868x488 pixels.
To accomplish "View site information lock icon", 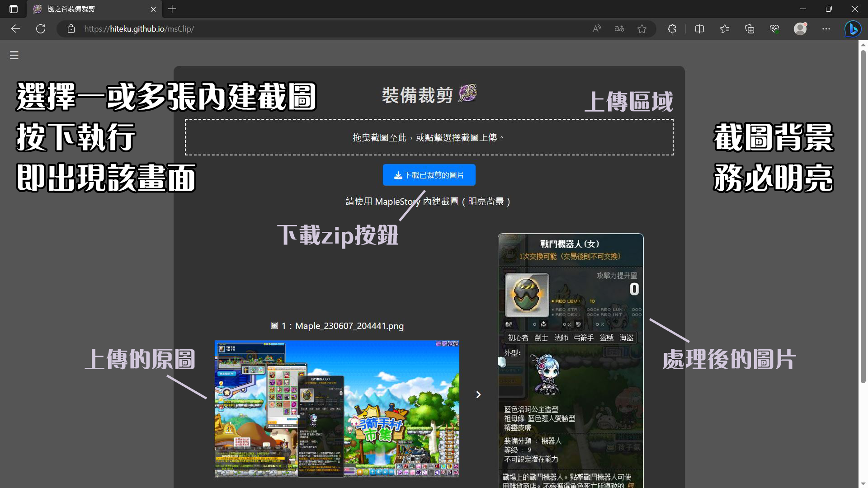I will [71, 29].
